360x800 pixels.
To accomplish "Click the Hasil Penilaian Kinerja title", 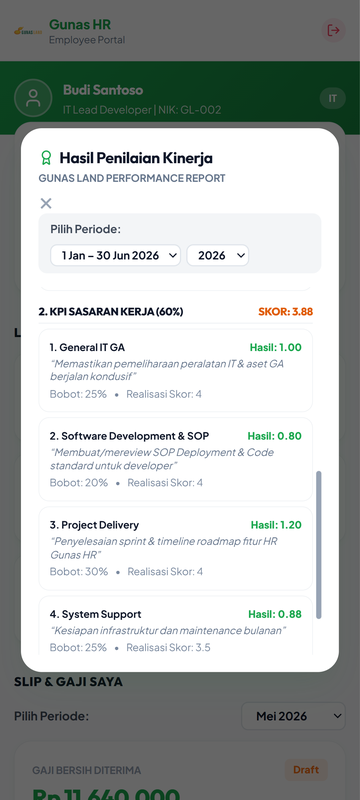I will (136, 158).
